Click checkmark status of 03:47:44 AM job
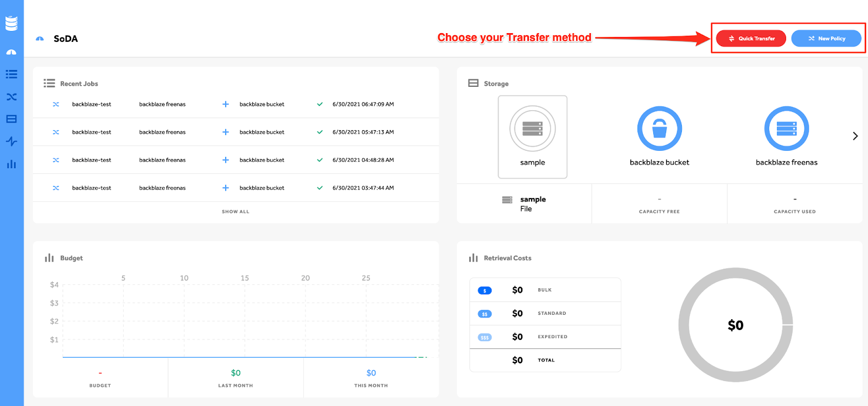 pos(320,188)
